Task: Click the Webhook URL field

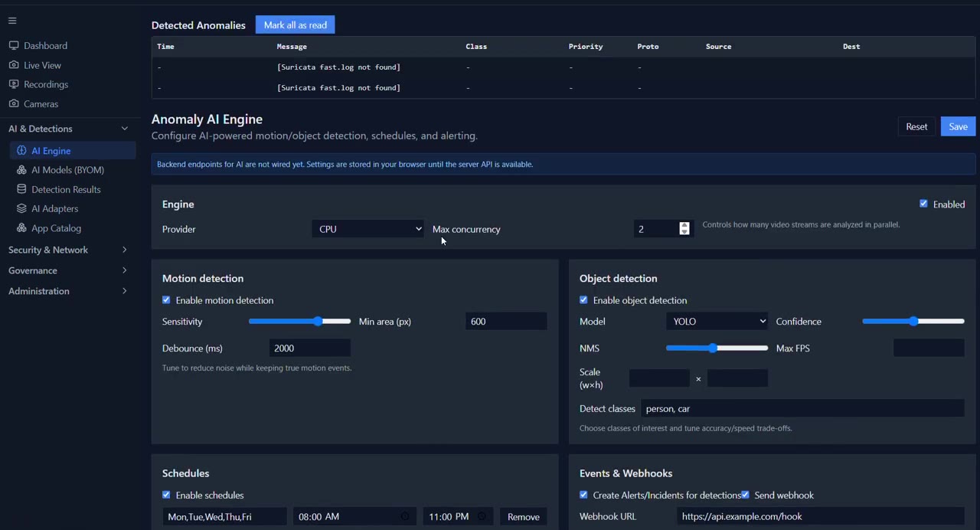Action: [821, 516]
